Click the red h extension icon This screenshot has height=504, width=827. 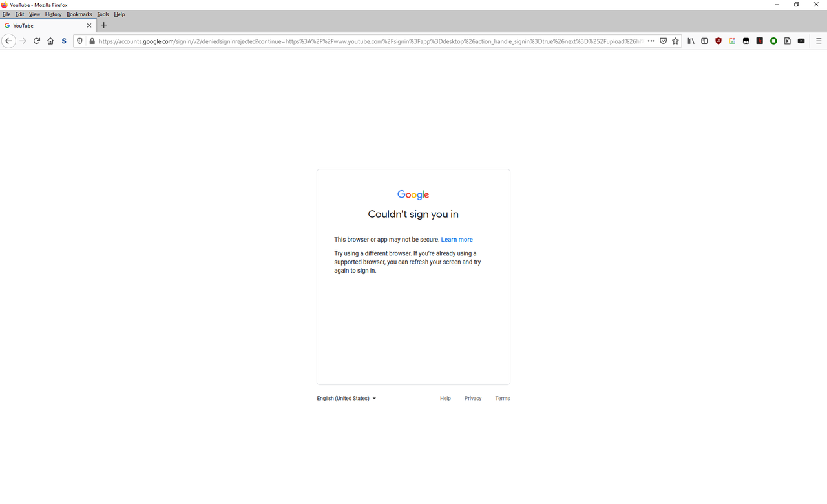(x=760, y=41)
